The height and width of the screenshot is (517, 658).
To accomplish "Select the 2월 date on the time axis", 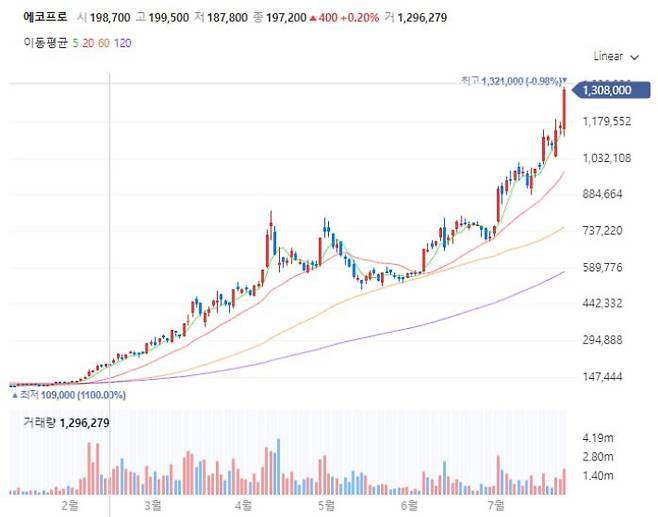I will click(69, 506).
